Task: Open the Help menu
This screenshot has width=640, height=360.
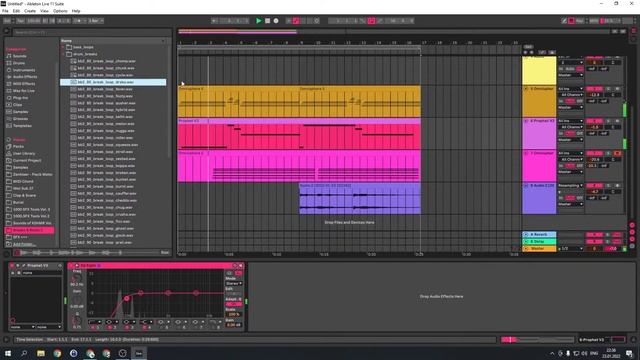Action: pos(76,11)
